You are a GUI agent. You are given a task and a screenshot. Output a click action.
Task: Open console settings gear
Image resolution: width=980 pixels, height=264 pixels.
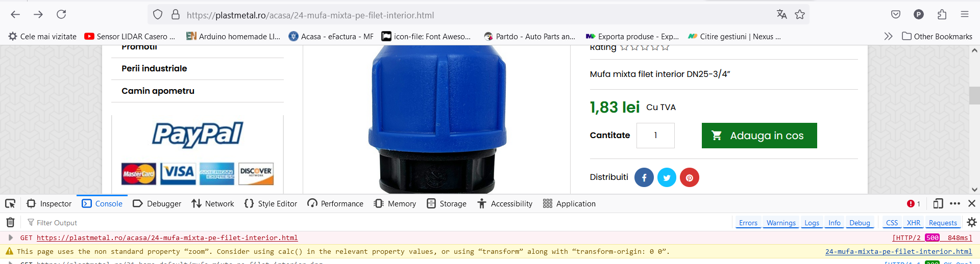click(972, 222)
